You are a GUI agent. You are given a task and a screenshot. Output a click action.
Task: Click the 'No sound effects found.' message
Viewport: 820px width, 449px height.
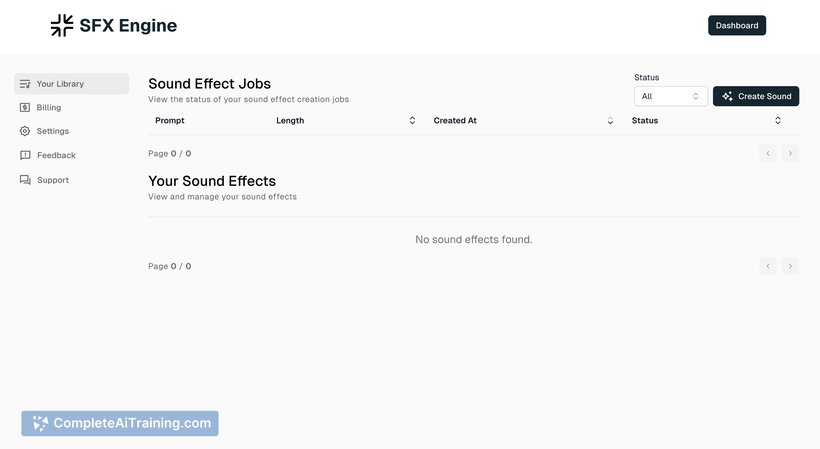pyautogui.click(x=474, y=239)
